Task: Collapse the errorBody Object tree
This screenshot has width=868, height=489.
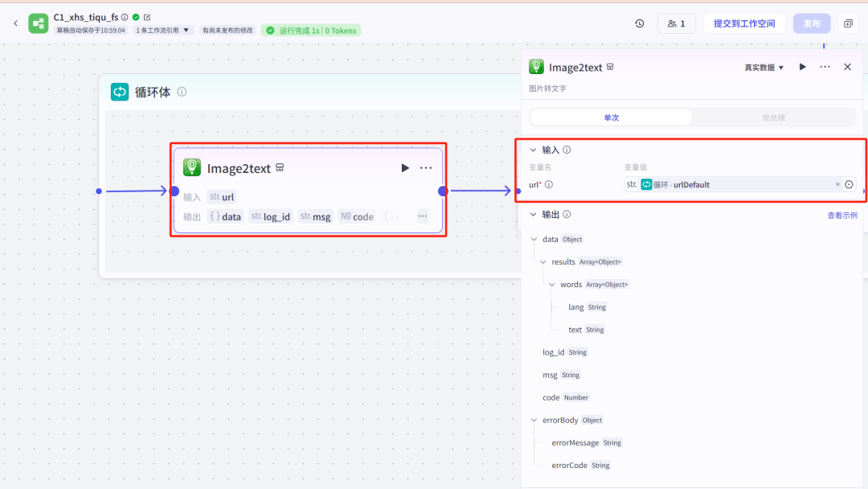Action: pos(534,421)
